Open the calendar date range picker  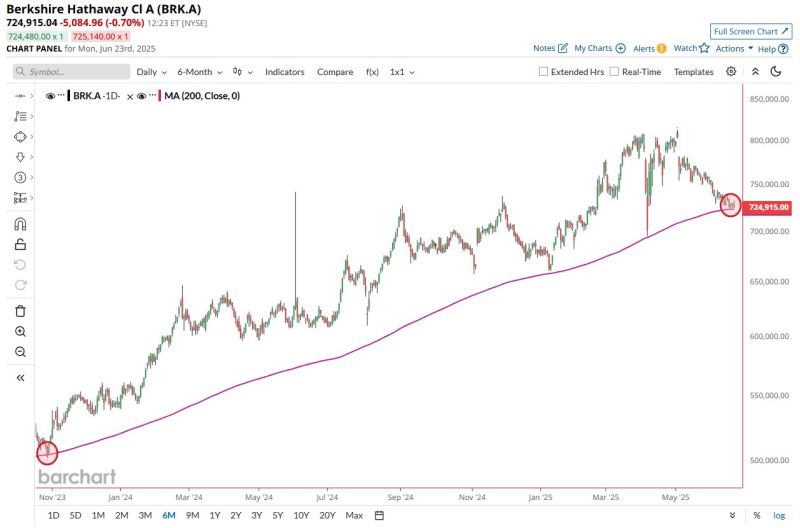coord(380,515)
